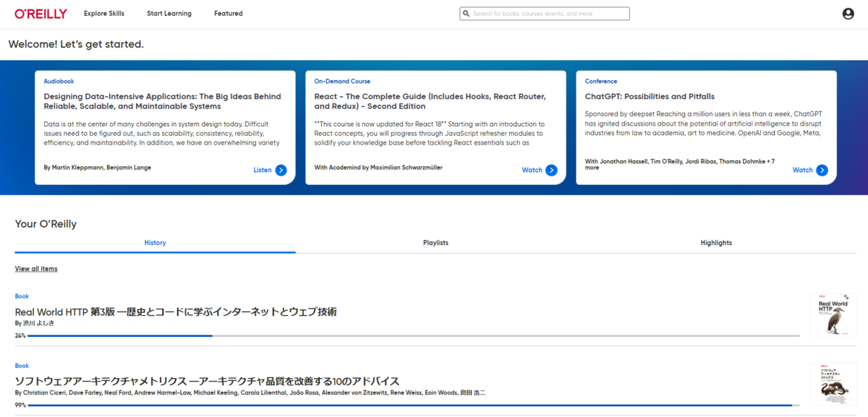Click Book label above ソフトウェアアーキテクチャメトリクス
The width and height of the screenshot is (868, 417).
point(22,366)
